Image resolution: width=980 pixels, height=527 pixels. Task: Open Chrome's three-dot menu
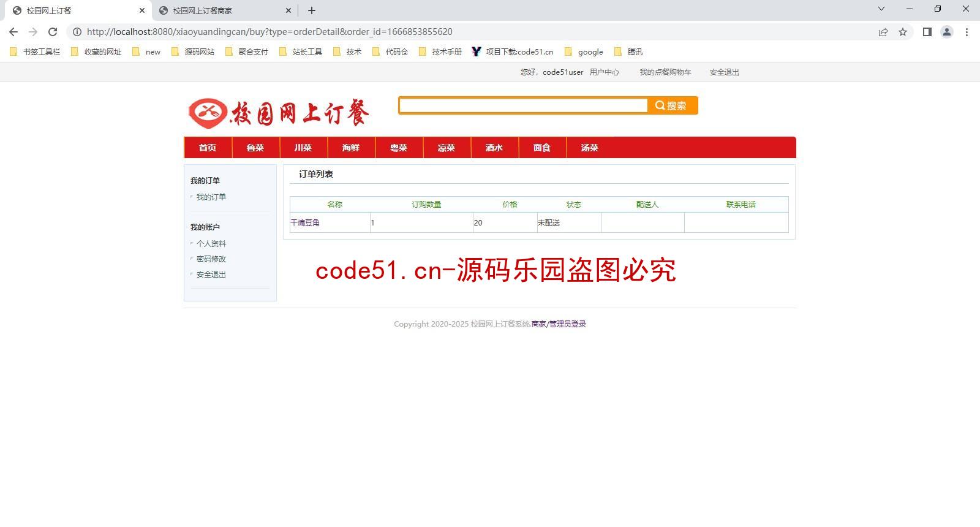(967, 32)
